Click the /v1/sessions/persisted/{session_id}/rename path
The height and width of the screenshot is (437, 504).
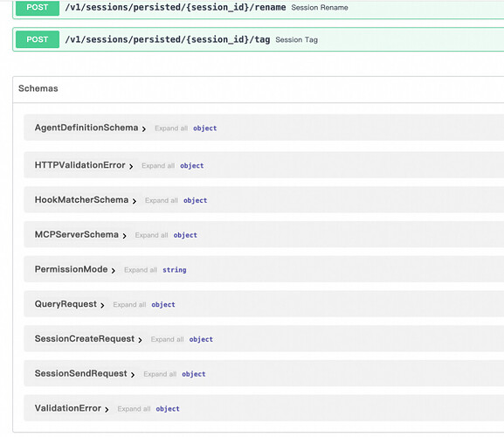point(176,7)
